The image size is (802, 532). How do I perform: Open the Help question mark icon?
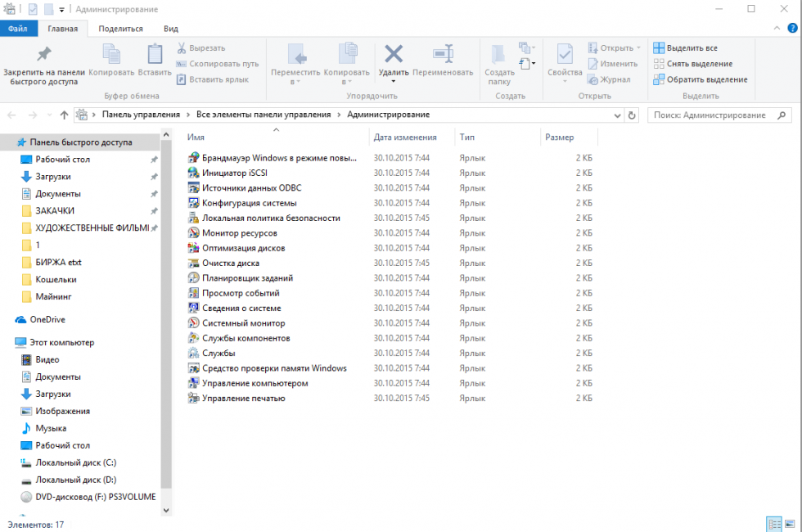[792, 28]
